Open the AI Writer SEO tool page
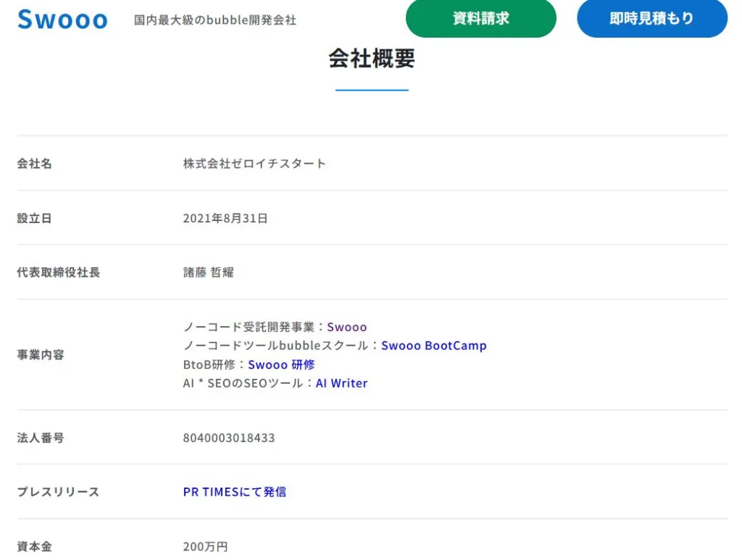 (x=341, y=383)
